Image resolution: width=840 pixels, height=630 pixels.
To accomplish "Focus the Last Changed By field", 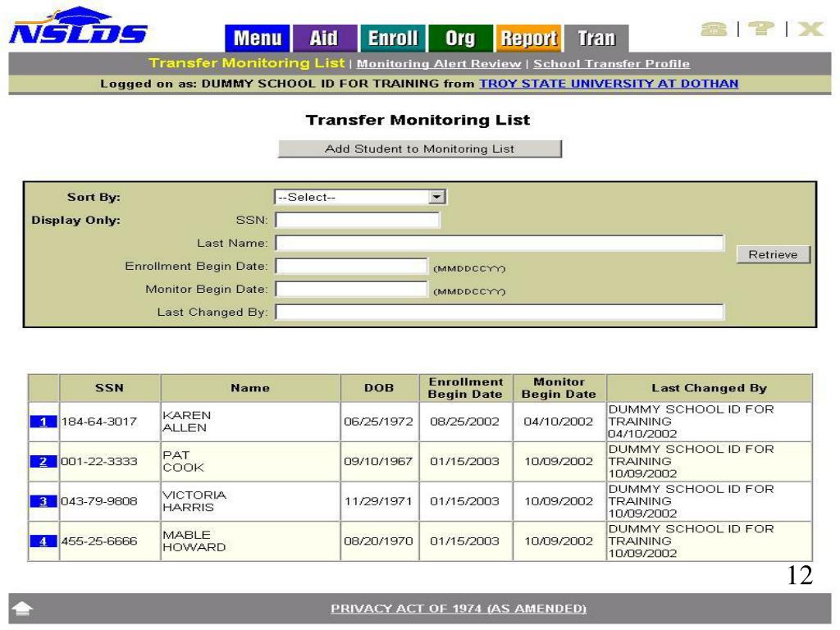I will pos(500,313).
